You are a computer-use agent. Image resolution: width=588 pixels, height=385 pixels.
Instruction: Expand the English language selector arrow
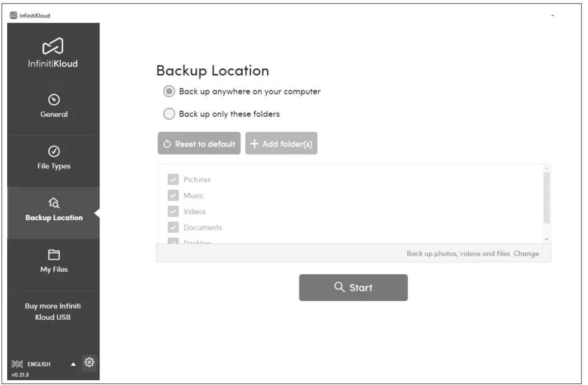coord(74,364)
